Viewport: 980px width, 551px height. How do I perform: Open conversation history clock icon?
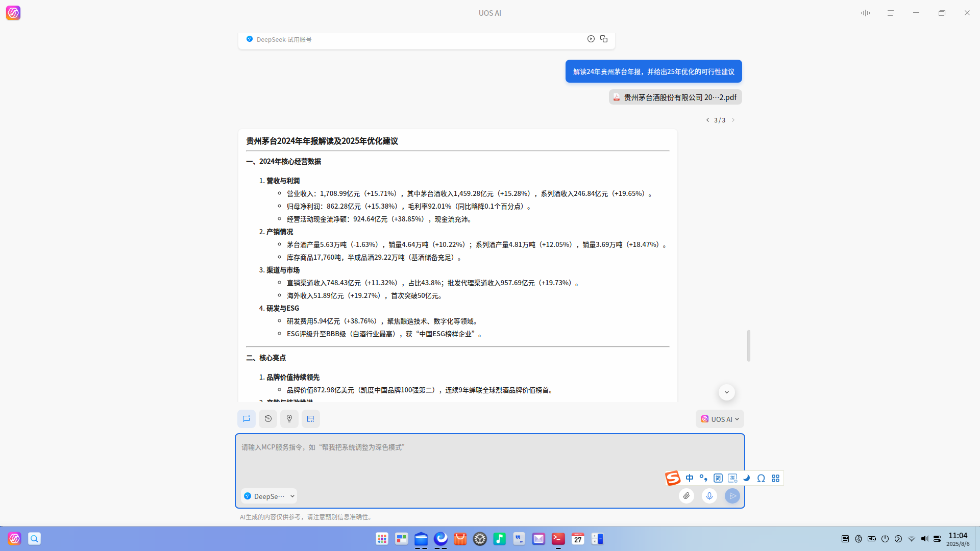pos(268,419)
